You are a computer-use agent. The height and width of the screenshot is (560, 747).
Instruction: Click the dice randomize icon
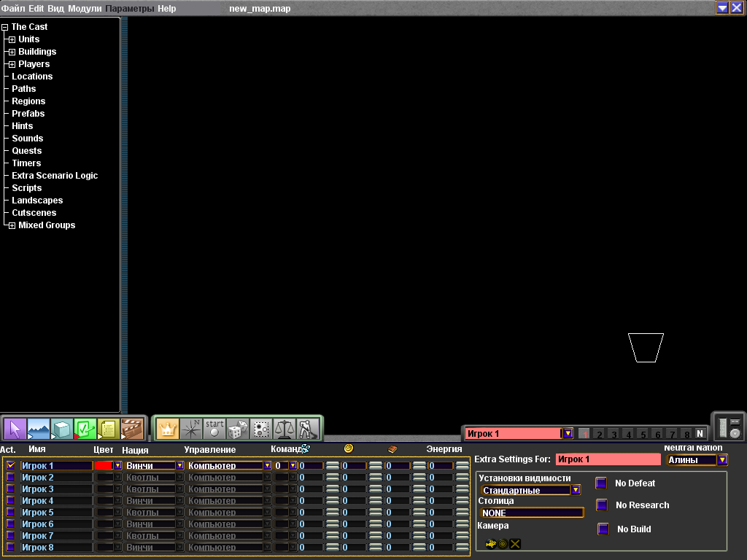point(238,429)
